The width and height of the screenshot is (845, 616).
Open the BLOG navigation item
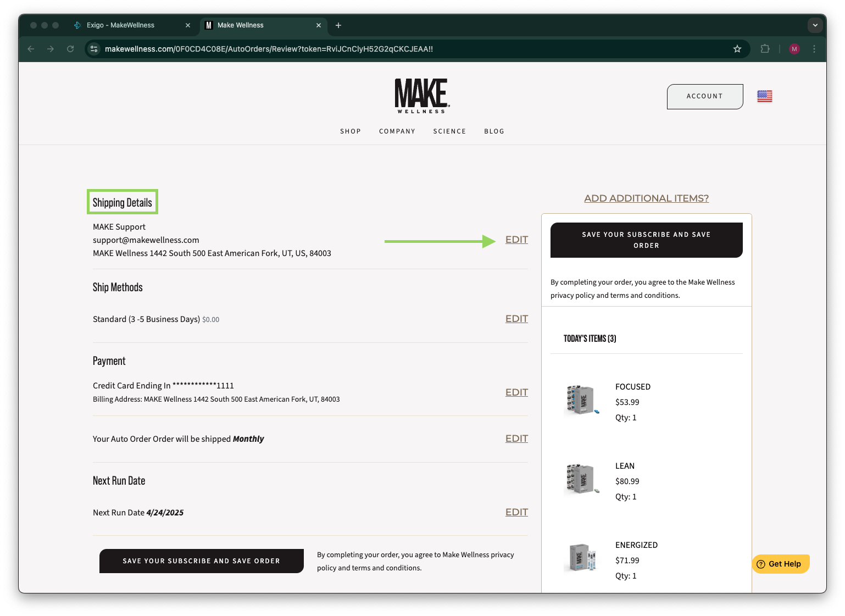(494, 131)
